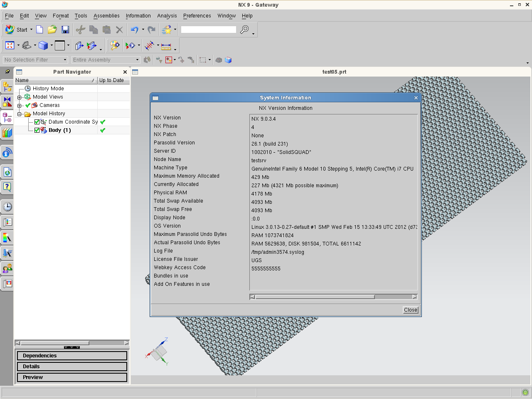
Task: Click the Undo arrow icon
Action: [x=134, y=30]
